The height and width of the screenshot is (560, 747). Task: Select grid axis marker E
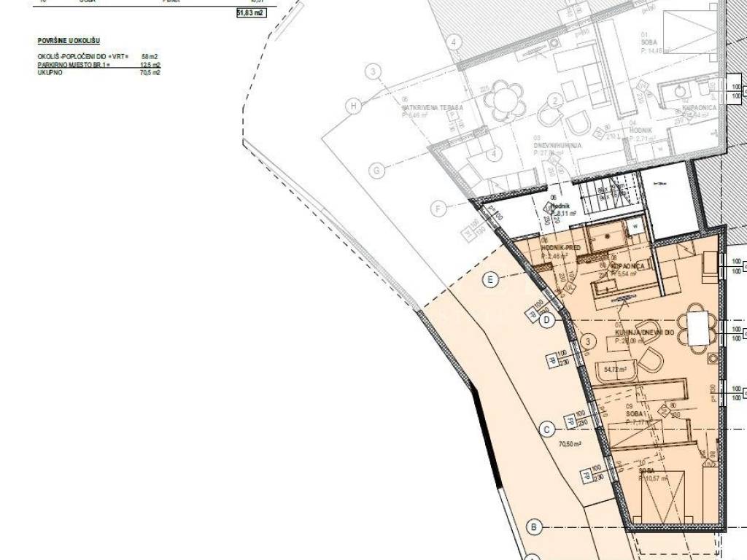coord(491,279)
